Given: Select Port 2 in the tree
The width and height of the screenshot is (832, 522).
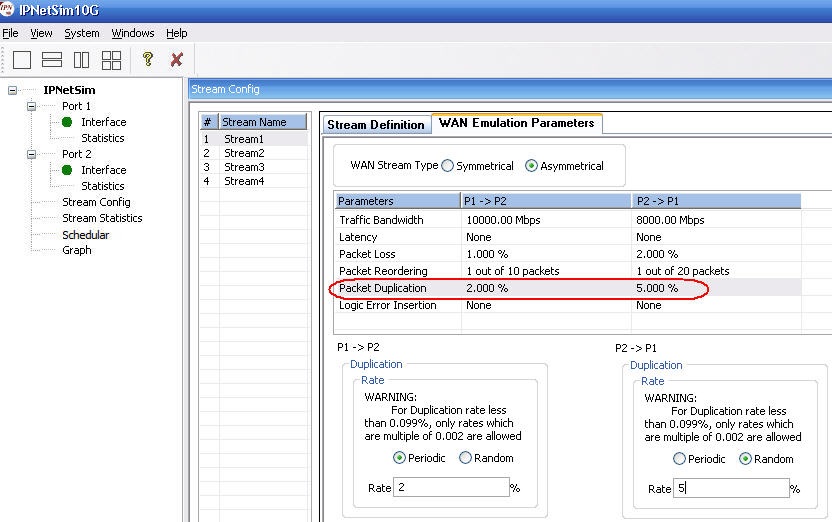Looking at the screenshot, I should (x=76, y=154).
